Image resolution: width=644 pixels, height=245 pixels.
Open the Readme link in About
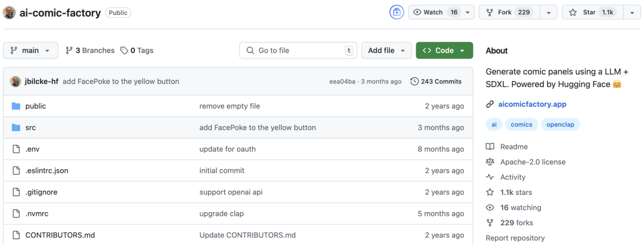pyautogui.click(x=507, y=147)
